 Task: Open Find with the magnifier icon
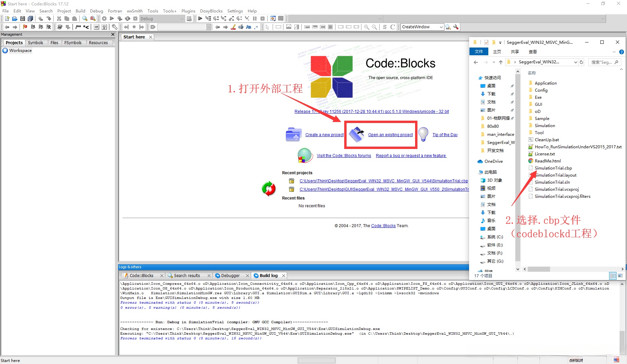pyautogui.click(x=85, y=19)
